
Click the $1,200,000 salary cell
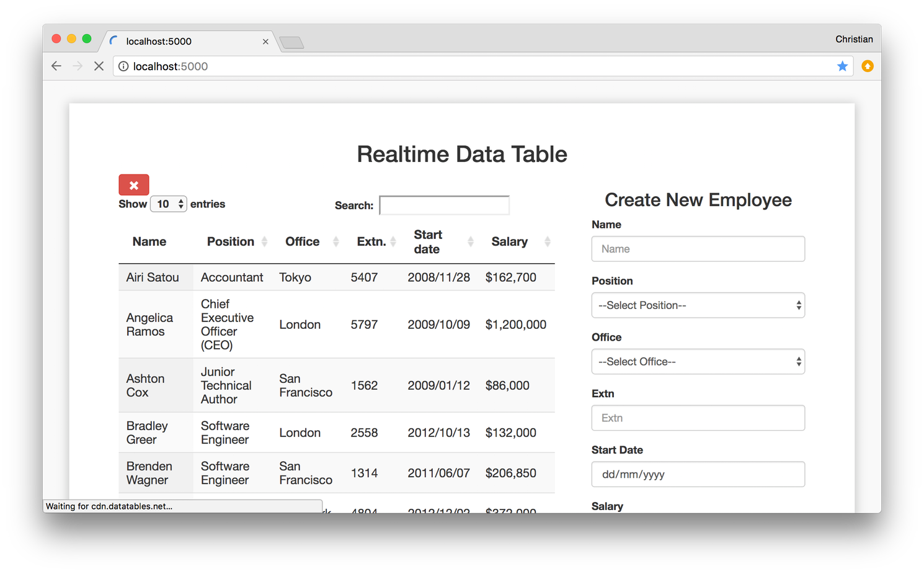[516, 325]
